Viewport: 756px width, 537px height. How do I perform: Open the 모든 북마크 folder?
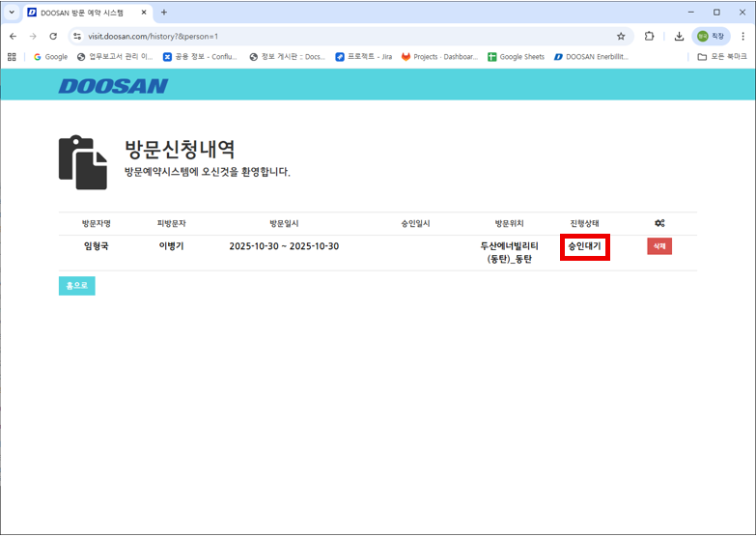(x=722, y=57)
